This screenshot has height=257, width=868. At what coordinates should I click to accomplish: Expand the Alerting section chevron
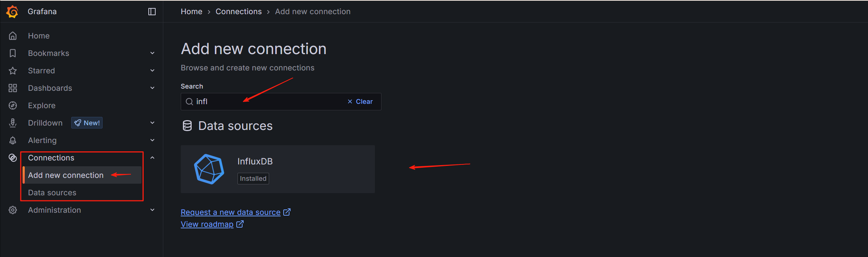click(x=152, y=140)
